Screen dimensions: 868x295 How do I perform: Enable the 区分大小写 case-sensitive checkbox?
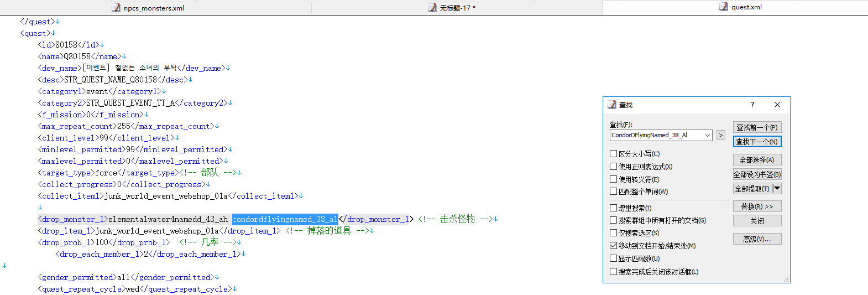613,154
